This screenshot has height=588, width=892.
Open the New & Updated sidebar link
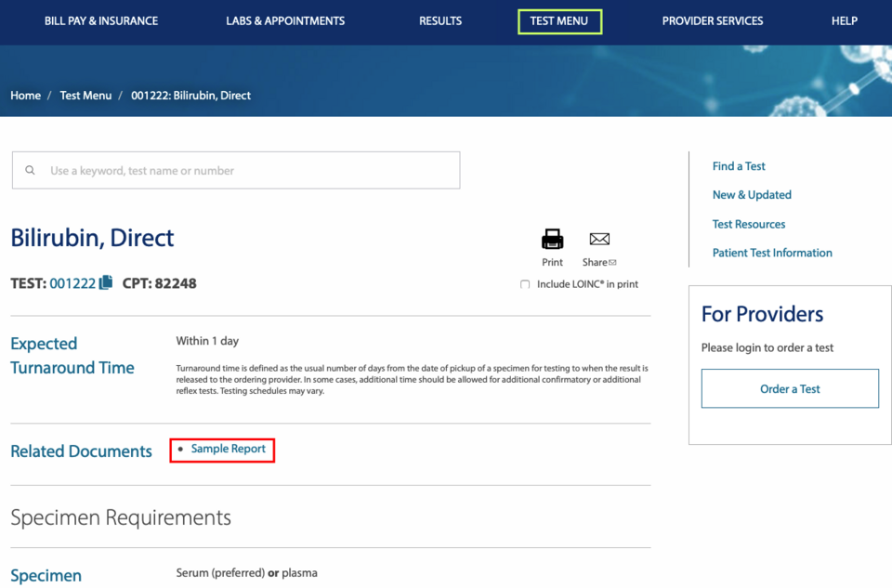tap(752, 195)
